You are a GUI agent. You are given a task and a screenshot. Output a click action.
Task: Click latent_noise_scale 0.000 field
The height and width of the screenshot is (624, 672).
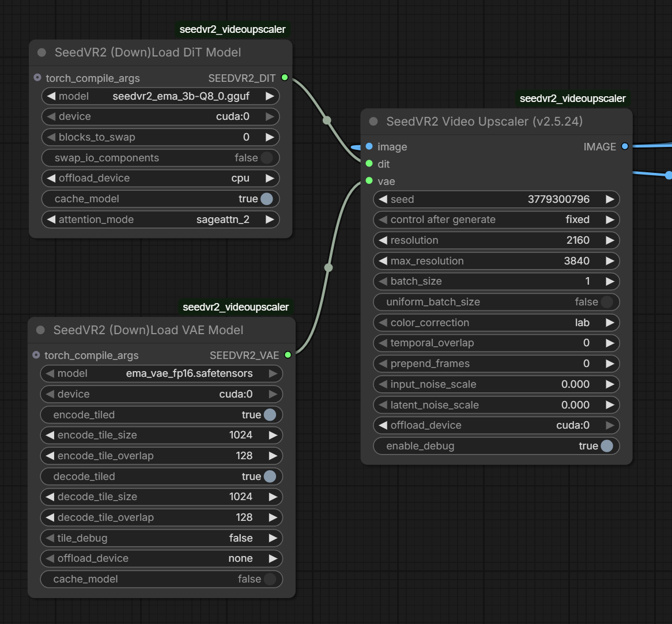[497, 405]
